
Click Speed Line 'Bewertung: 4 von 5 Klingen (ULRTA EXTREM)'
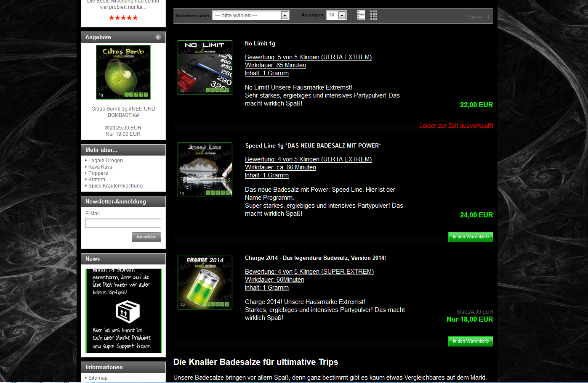[x=308, y=159]
